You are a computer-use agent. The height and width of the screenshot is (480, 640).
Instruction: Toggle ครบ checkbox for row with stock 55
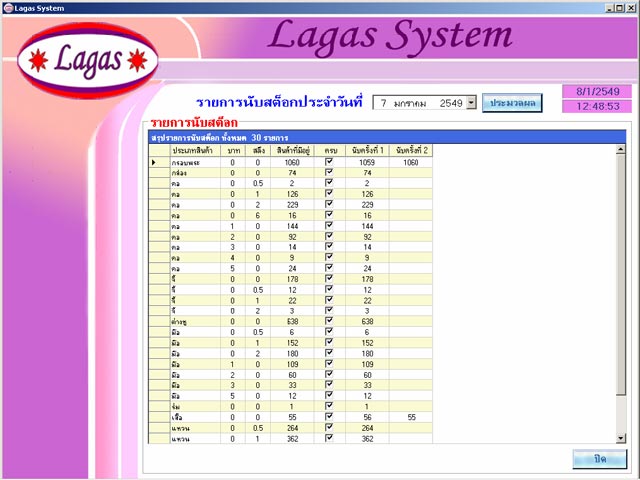[x=329, y=416]
